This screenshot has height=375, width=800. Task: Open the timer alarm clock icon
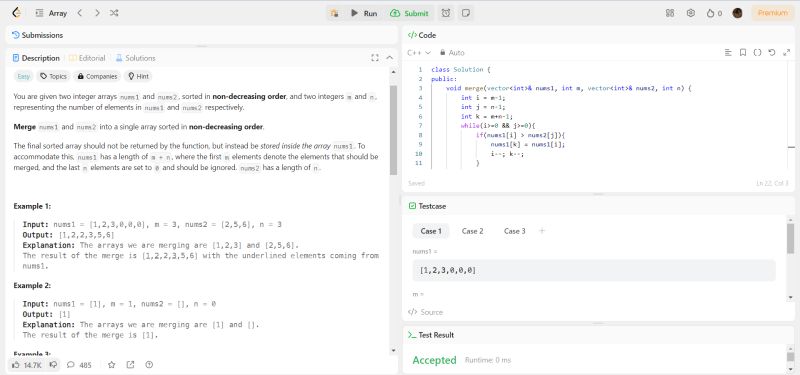pyautogui.click(x=446, y=13)
